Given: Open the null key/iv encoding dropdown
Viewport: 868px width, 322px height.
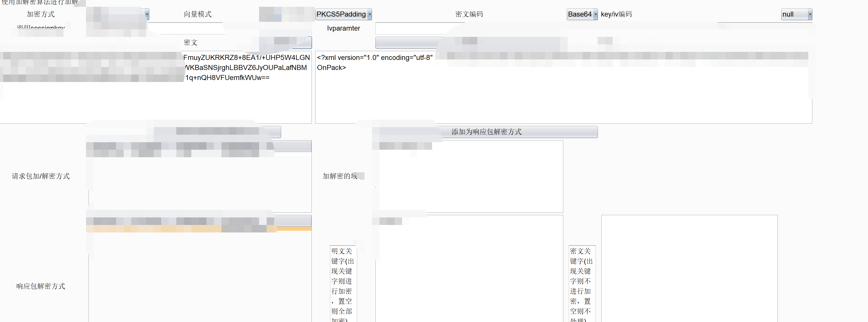Looking at the screenshot, I should pyautogui.click(x=796, y=14).
